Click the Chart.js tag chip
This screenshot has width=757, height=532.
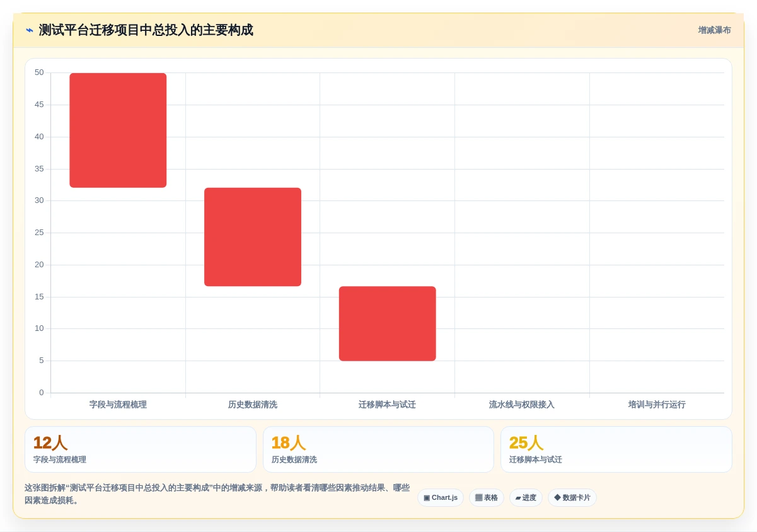coord(441,498)
